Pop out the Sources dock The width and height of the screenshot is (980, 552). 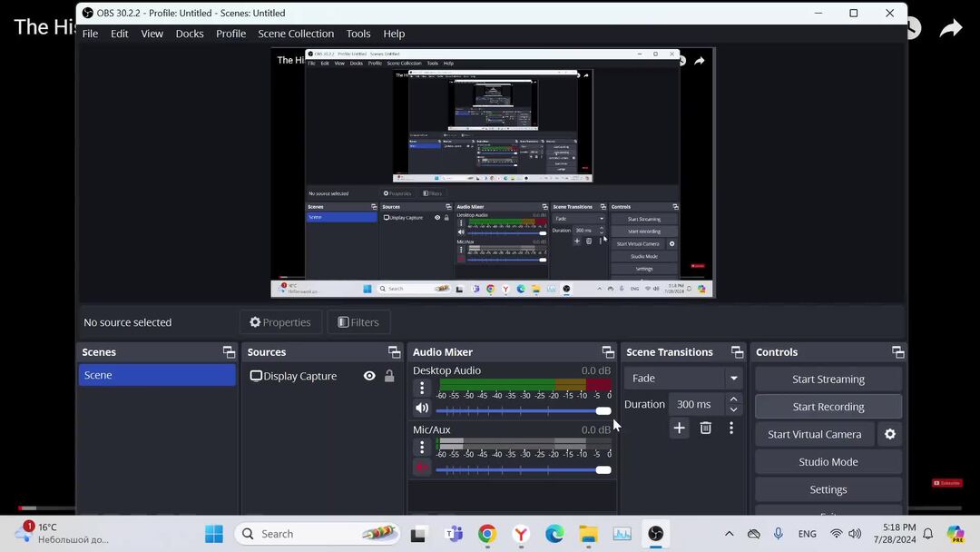point(394,352)
